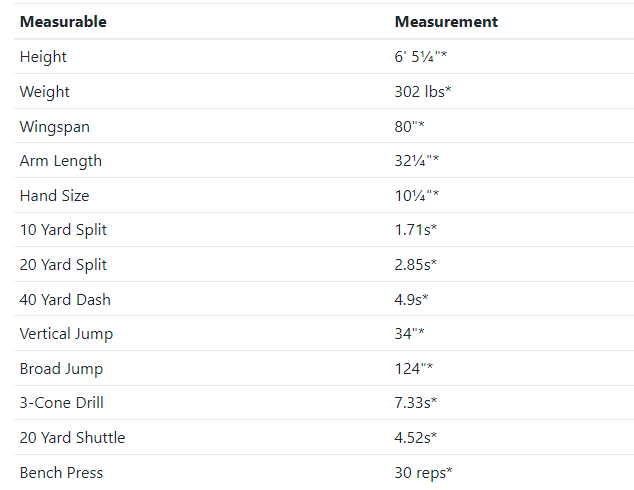Viewport: 634px width, 490px height.
Task: Click the Broad Jump 124" value
Action: [414, 369]
